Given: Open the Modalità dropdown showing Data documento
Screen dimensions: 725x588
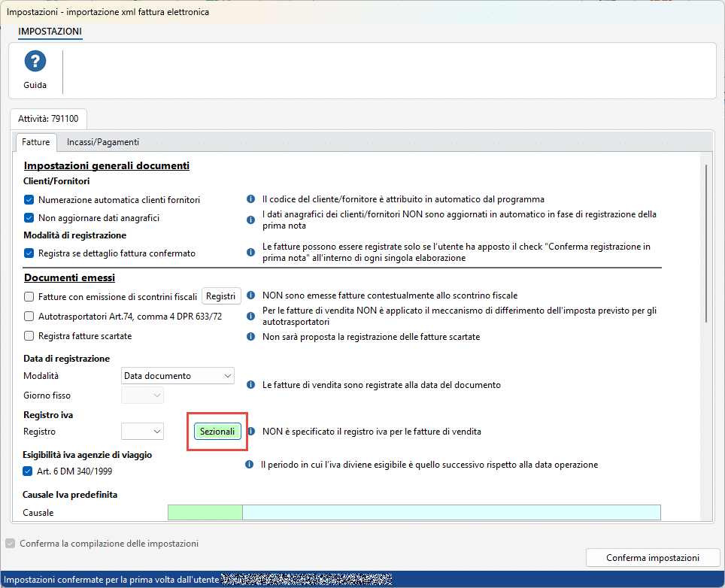Looking at the screenshot, I should pyautogui.click(x=177, y=376).
